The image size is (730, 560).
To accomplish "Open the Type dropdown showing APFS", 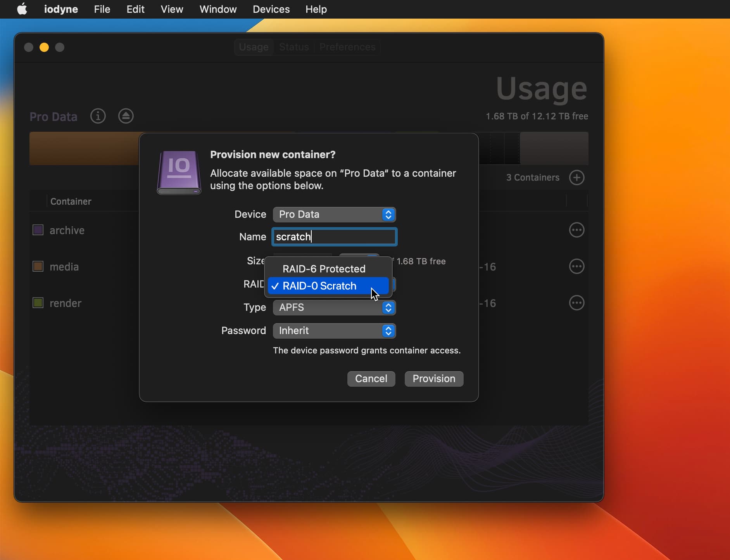I will point(334,307).
